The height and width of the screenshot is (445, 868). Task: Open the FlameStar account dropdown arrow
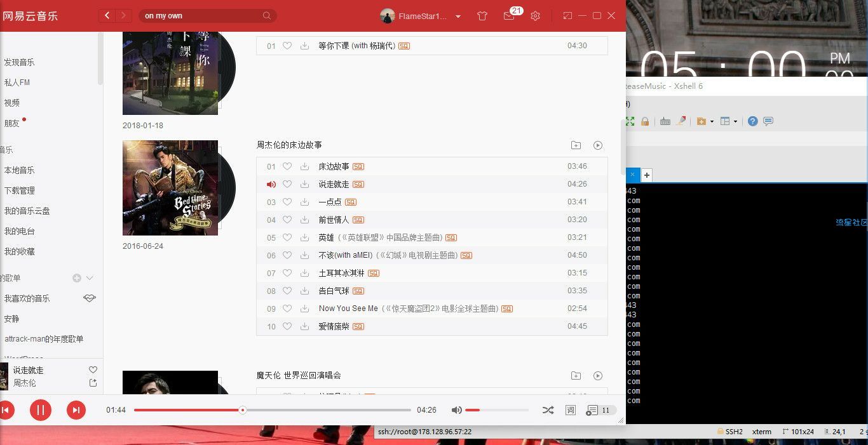458,17
